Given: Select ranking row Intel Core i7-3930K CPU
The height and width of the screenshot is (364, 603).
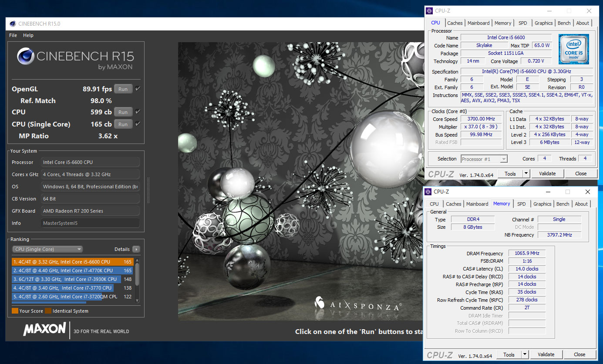Looking at the screenshot, I should 73,279.
